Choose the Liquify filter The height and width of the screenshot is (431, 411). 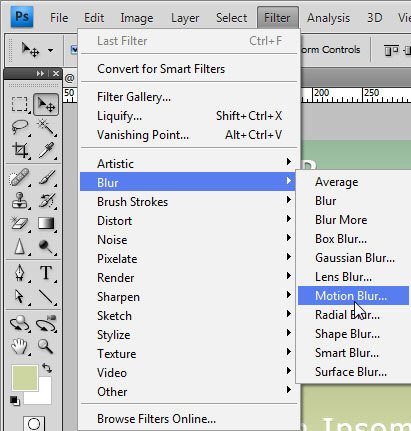click(189, 116)
